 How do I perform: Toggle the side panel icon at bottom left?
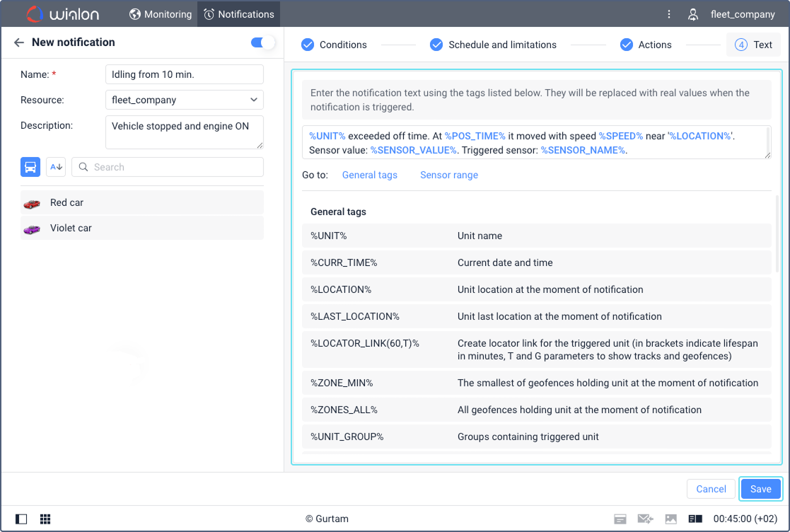pyautogui.click(x=21, y=519)
